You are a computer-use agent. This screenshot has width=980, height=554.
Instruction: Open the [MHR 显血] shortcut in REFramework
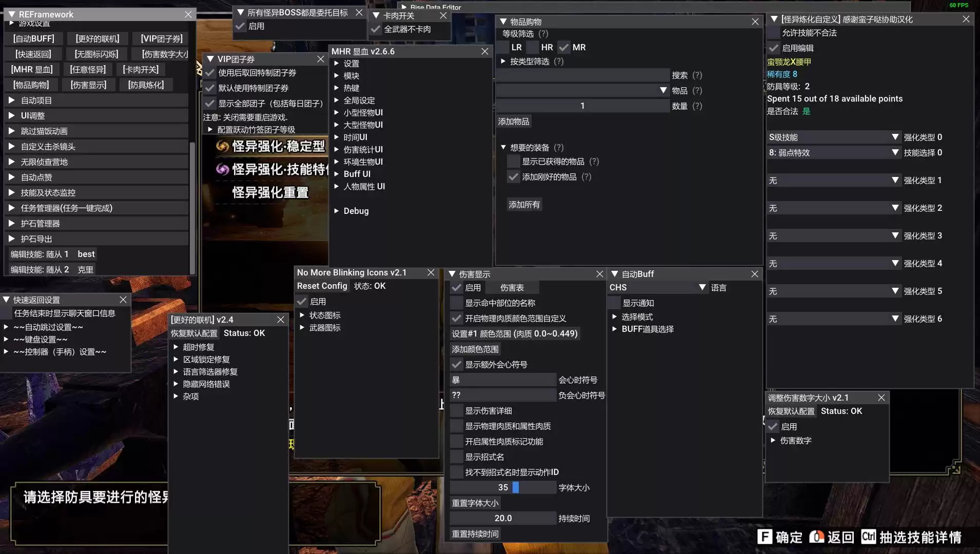click(32, 70)
